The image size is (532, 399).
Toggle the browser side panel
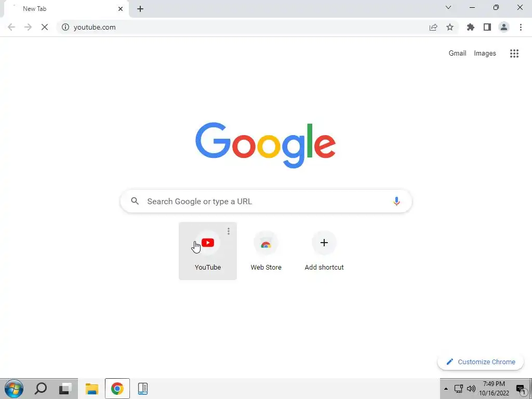[x=487, y=27]
